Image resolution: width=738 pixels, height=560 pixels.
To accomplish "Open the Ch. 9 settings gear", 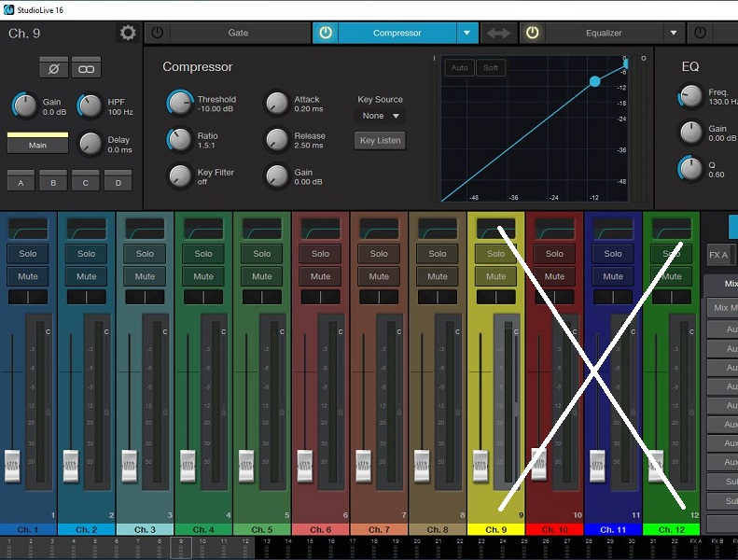I will (128, 33).
